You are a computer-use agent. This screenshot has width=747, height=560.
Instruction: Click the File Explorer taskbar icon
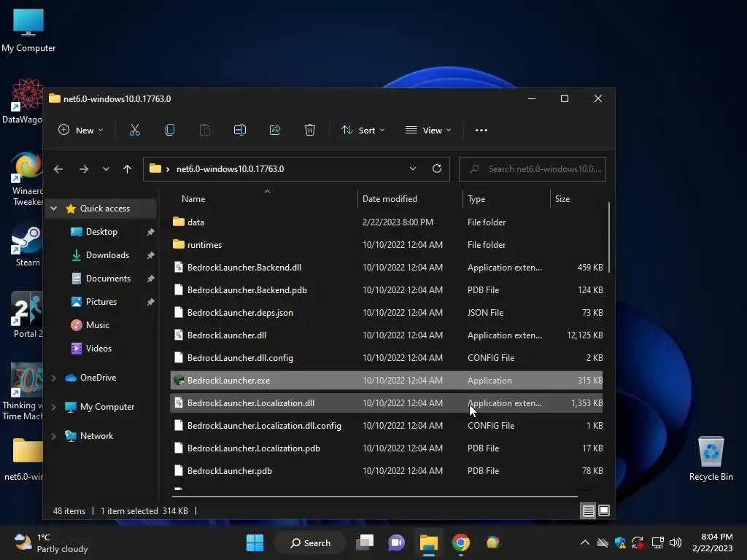point(429,542)
